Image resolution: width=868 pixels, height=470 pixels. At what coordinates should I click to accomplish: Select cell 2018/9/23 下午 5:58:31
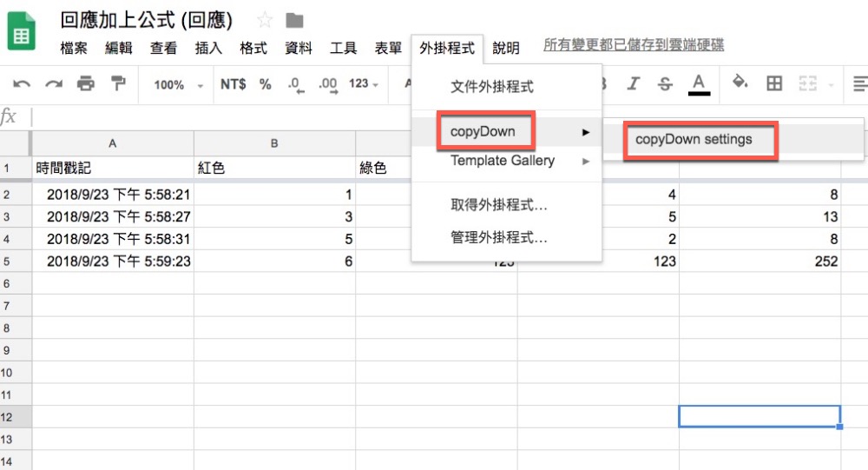113,239
